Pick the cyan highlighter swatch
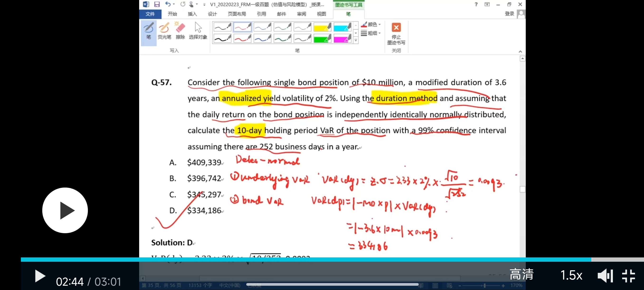 (342, 27)
